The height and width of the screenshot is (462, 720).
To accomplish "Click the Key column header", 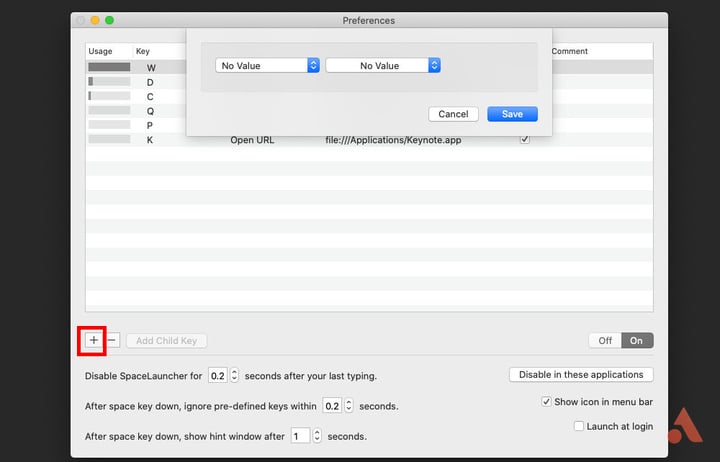I will 143,51.
